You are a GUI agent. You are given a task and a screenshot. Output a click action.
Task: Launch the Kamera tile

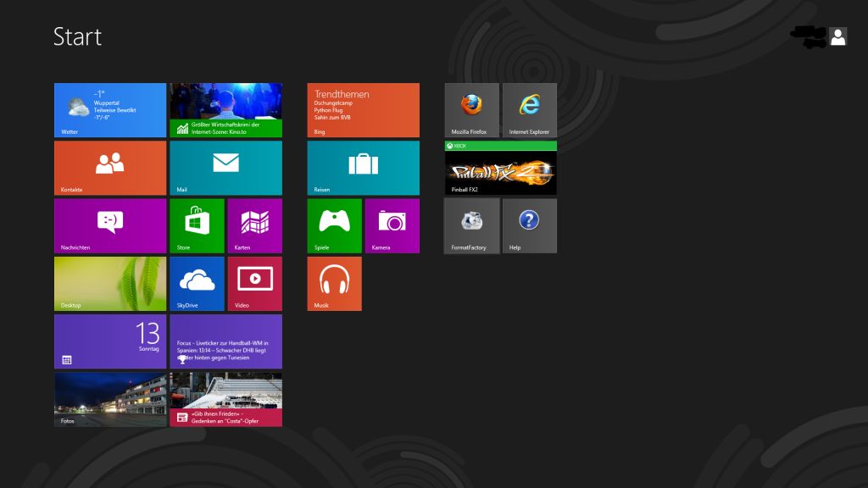pos(392,225)
